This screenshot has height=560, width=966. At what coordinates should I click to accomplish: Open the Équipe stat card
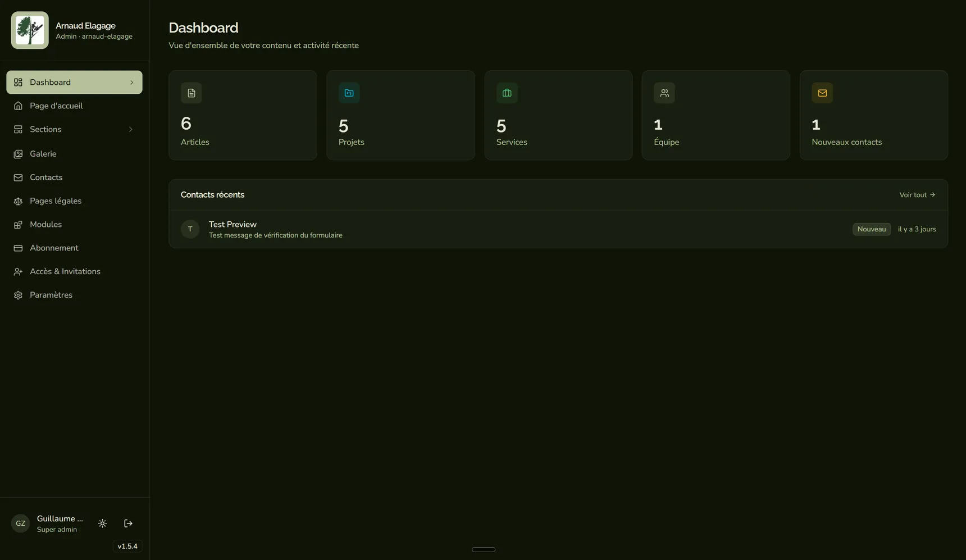716,115
